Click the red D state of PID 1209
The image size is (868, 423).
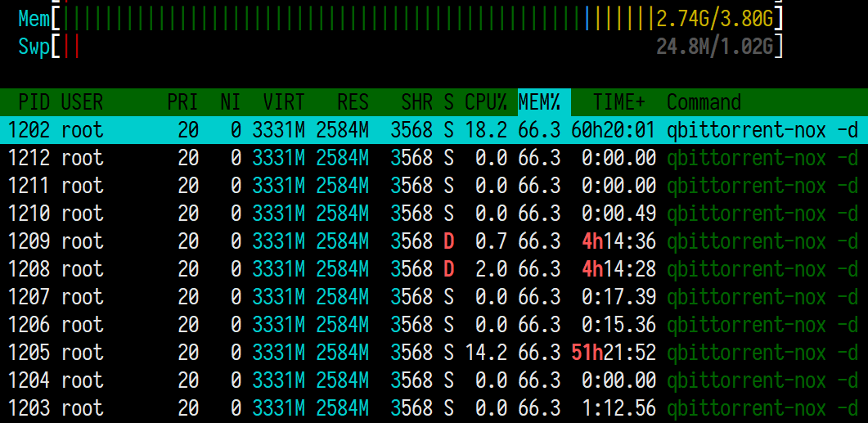click(448, 241)
